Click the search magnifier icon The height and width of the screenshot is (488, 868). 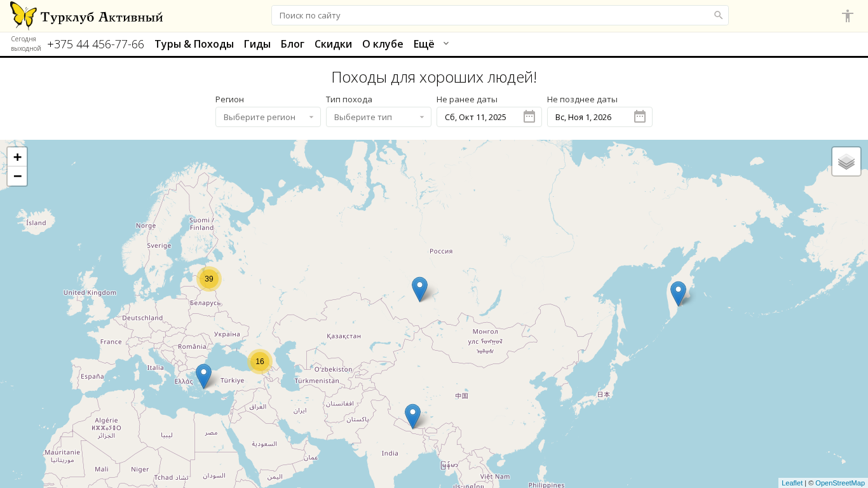(x=718, y=15)
